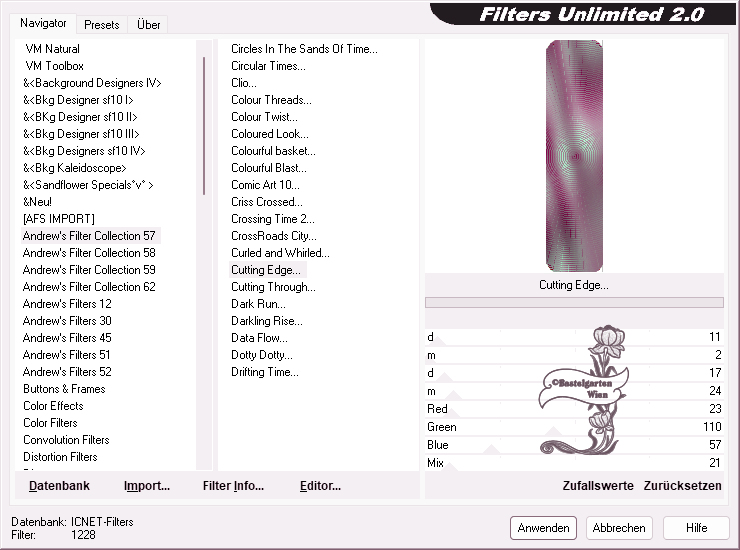This screenshot has height=550, width=740.
Task: Randomize values with Zufallswerte
Action: click(x=598, y=486)
